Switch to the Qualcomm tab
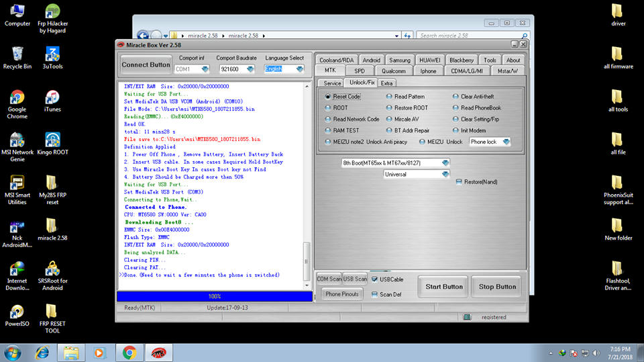The width and height of the screenshot is (644, 362). tap(394, 71)
